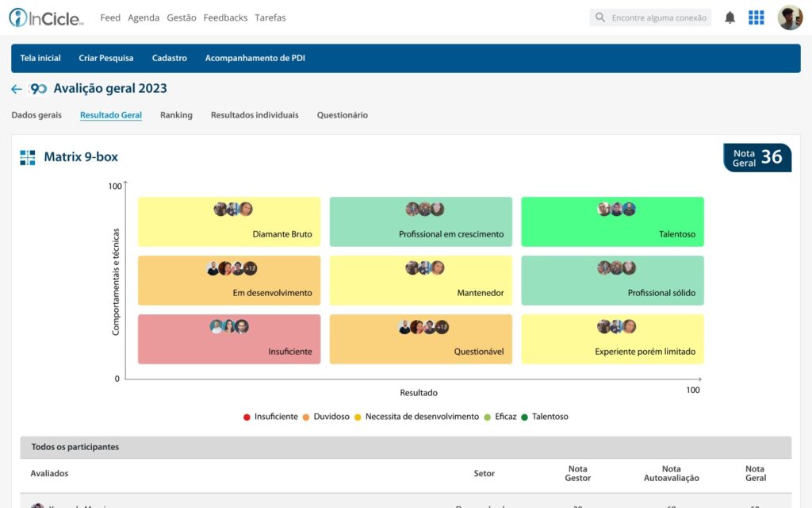Click the Talentoso green box
The width and height of the screenshot is (812, 508).
612,222
